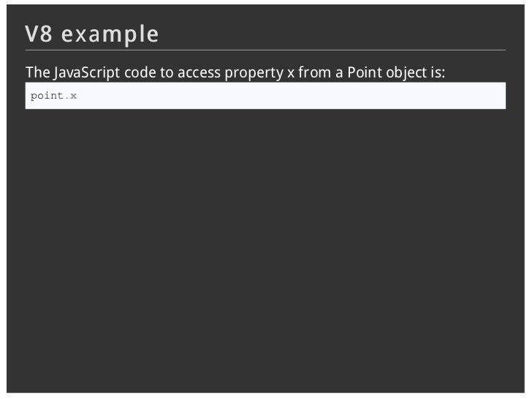Click the empty dark slide area below code
The image size is (532, 399).
(265, 251)
